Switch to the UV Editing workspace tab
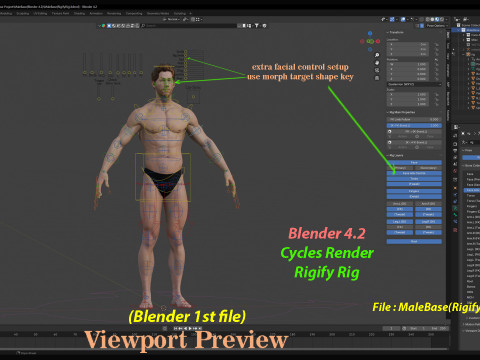This screenshot has height=360, width=480. click(x=40, y=14)
